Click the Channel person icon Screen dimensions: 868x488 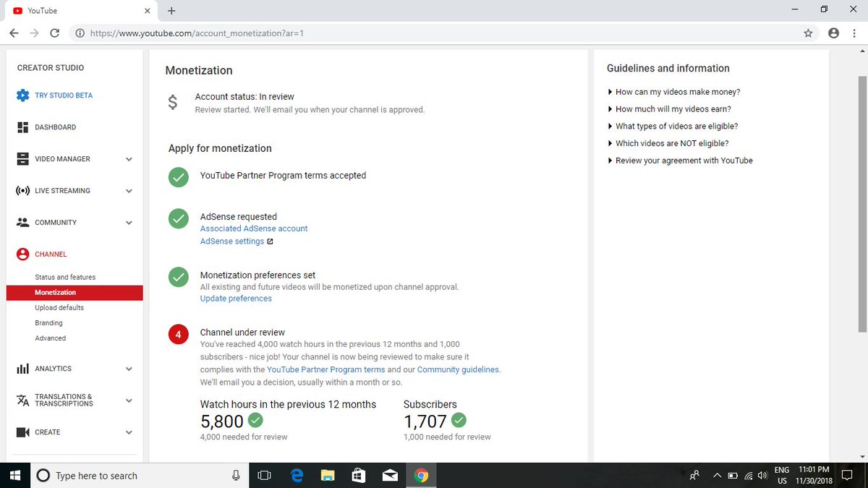coord(22,254)
